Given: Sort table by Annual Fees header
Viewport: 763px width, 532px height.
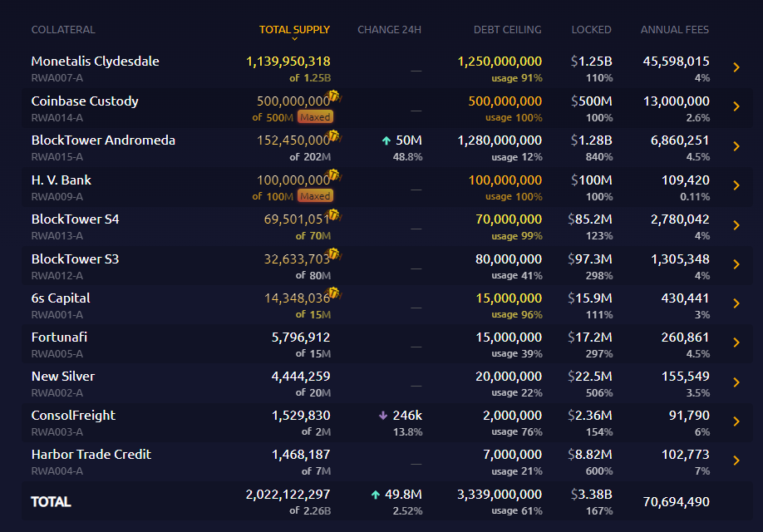Looking at the screenshot, I should click(x=674, y=30).
